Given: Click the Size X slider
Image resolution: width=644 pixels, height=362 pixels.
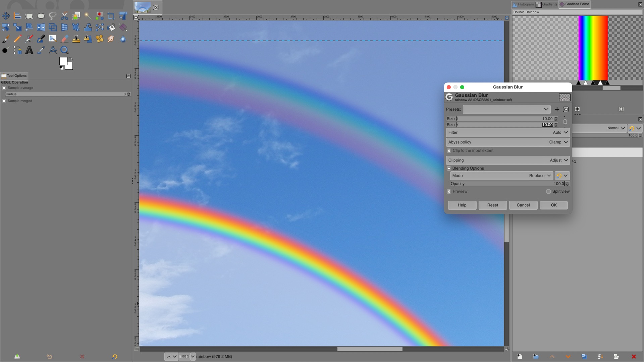Looking at the screenshot, I should pyautogui.click(x=500, y=119).
